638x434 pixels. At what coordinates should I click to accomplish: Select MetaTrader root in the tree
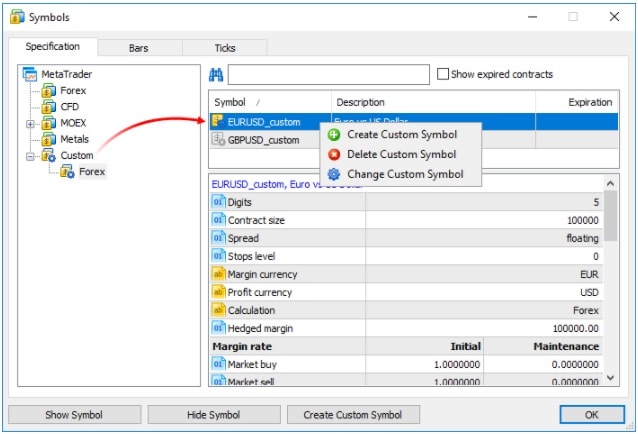[67, 74]
